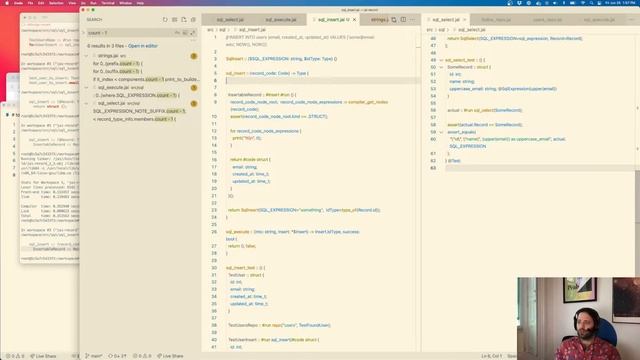Open new search editor icon
640x360 pixels.
tap(184, 20)
